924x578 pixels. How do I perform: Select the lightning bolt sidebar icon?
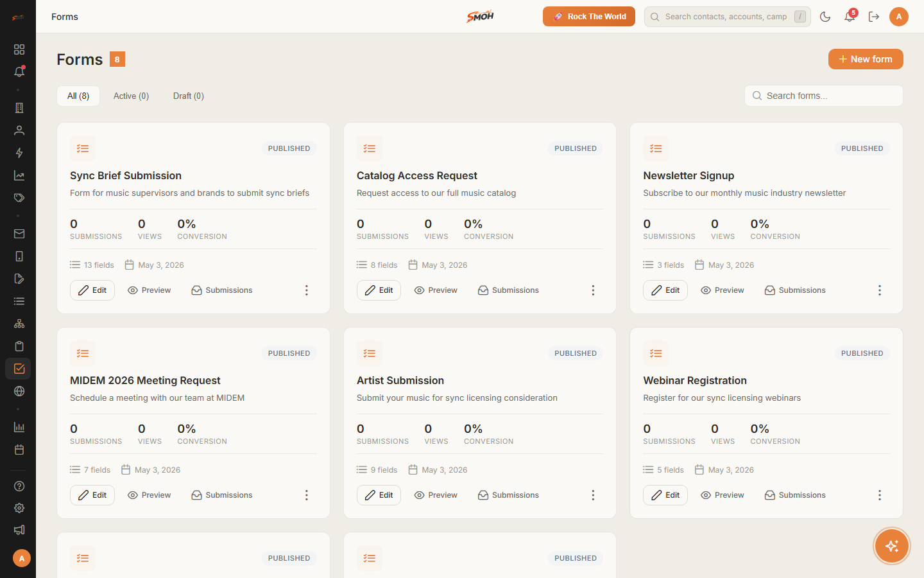19,153
